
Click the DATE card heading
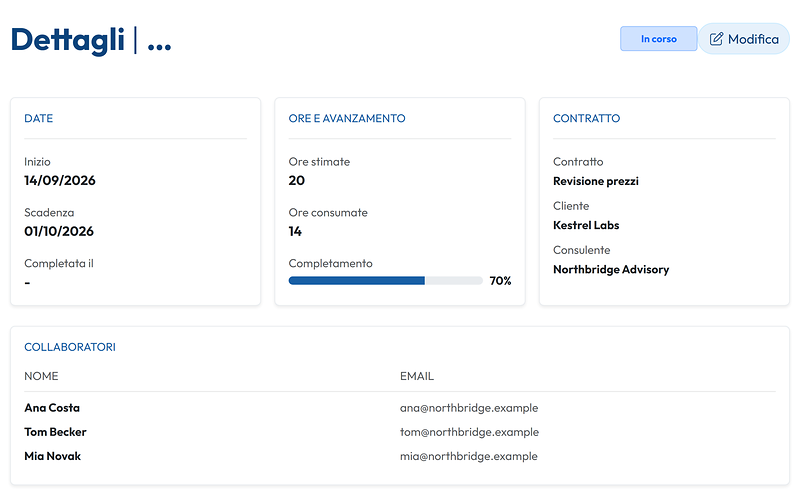39,118
